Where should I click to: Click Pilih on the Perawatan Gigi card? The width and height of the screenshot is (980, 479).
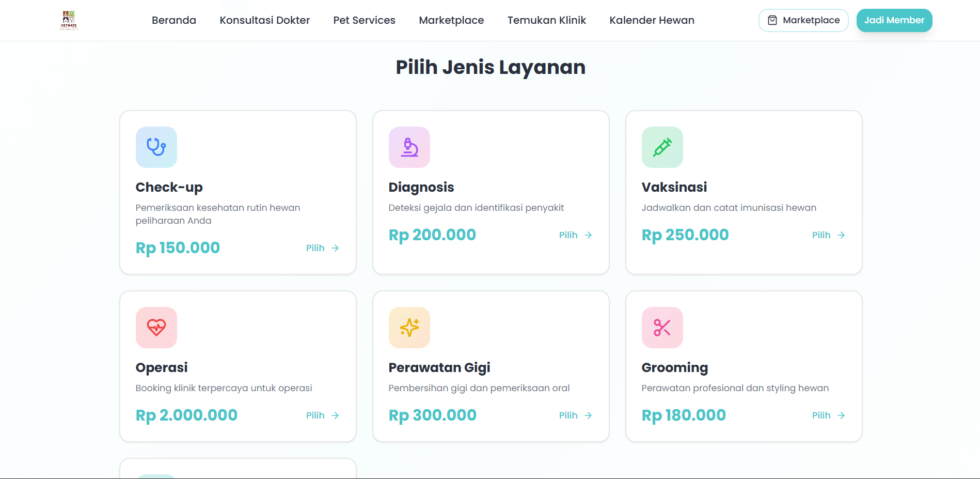(575, 415)
